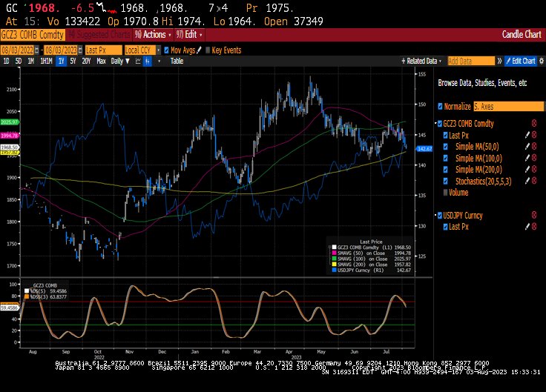The height and width of the screenshot is (392, 546).
Task: Expand the Related Data dropdown
Action: (421, 62)
